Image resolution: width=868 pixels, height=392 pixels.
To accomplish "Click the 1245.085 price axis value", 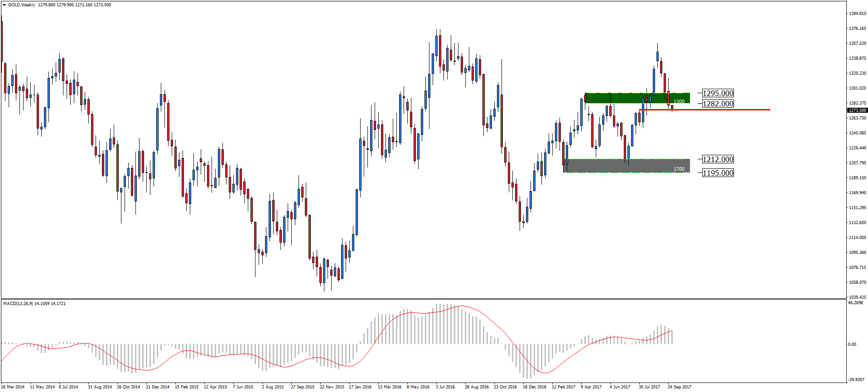I will 858,133.
